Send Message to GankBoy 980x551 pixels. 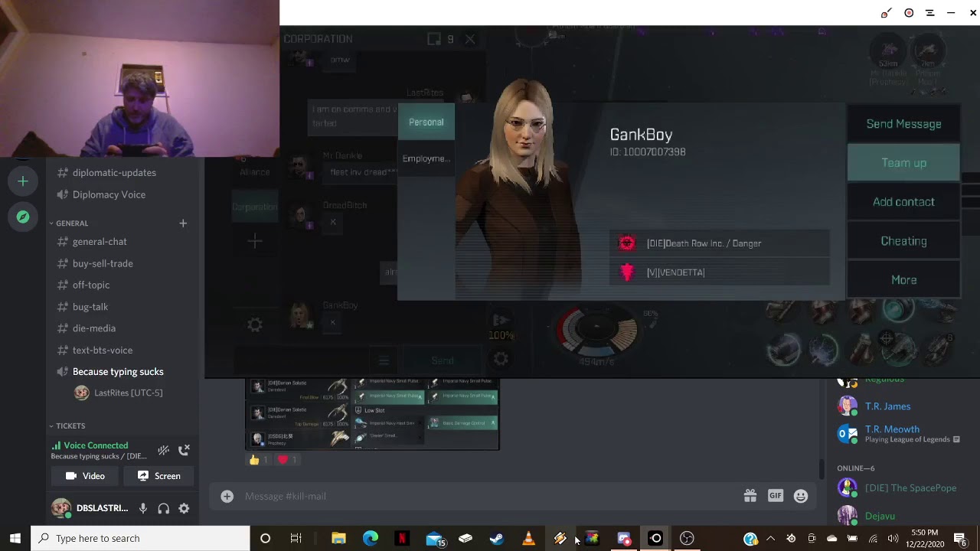[x=903, y=124]
